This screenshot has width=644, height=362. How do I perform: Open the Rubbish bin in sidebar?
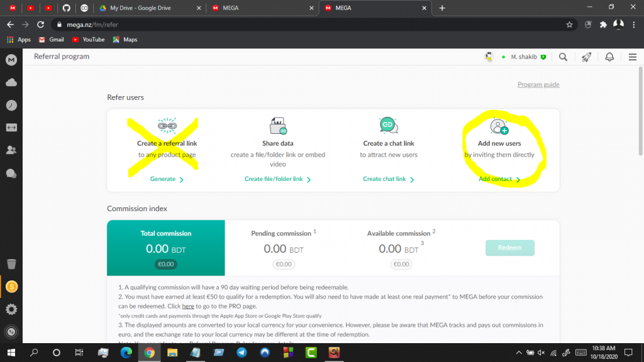pos(11,264)
